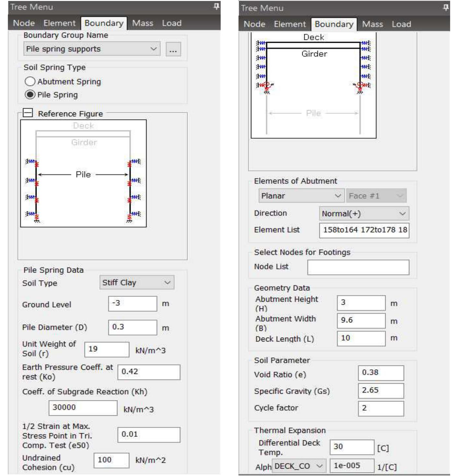Open Load tab in right Tree Menu

coord(401,24)
